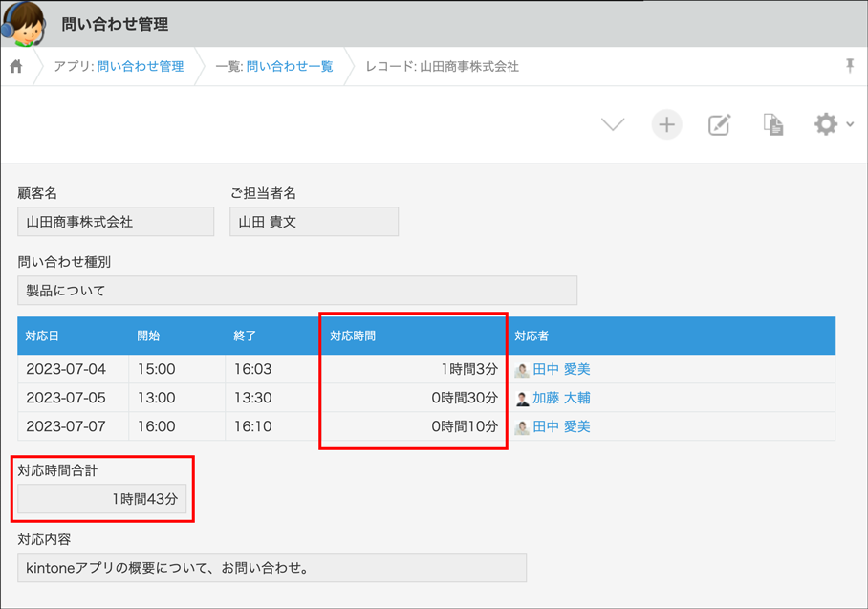Image resolution: width=868 pixels, height=609 pixels.
Task: Click the 対応日 table column header
Action: 41,336
